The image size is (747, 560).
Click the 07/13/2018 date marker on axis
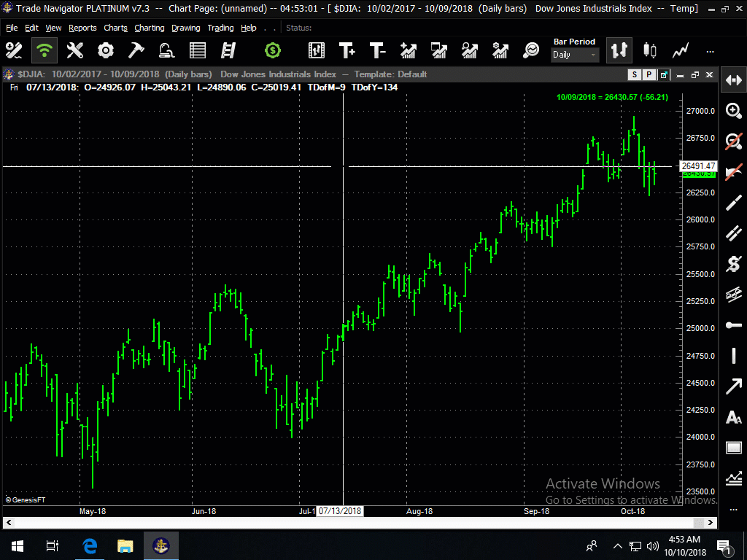click(x=340, y=511)
